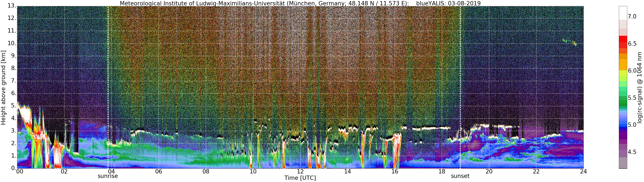Click the y-axis tick label '7.'
The width and height of the screenshot is (644, 182).
point(14,81)
